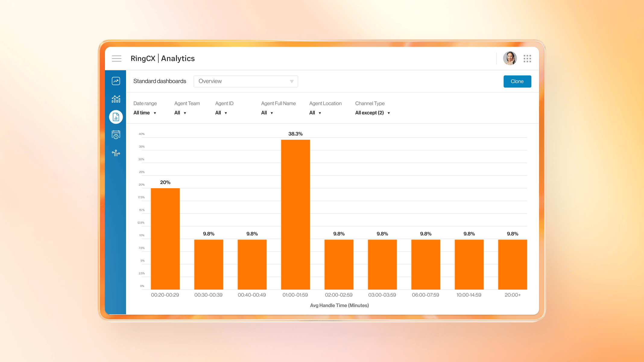Open the hamburger menu
This screenshot has width=644, height=362.
click(x=116, y=59)
